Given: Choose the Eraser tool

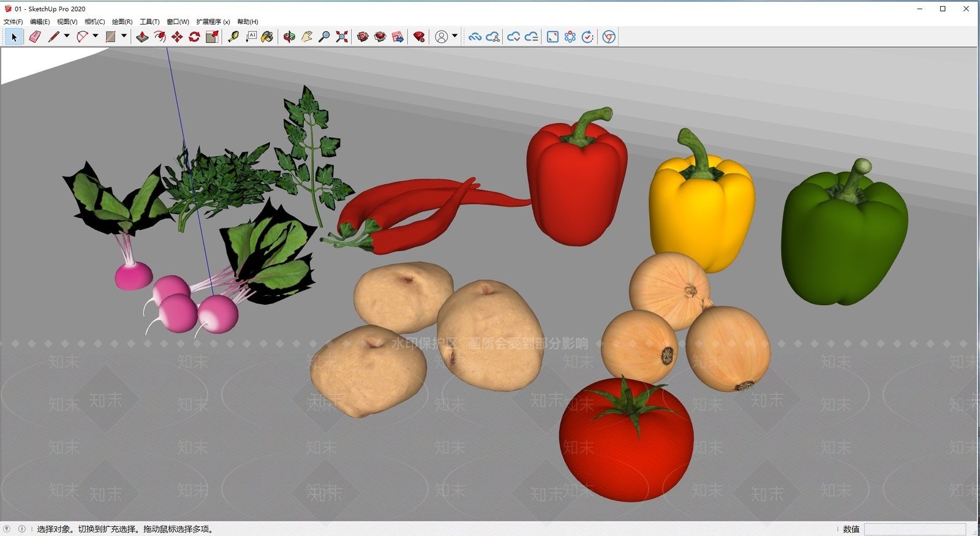Looking at the screenshot, I should 35,37.
